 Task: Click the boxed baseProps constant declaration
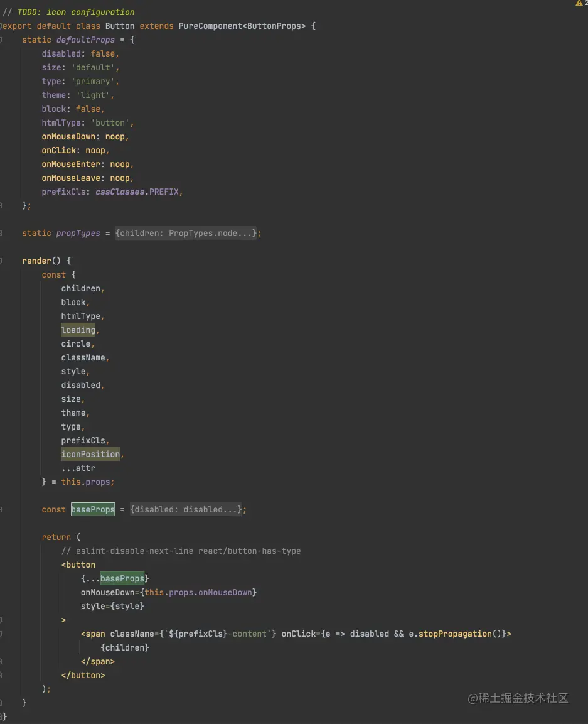pos(93,509)
